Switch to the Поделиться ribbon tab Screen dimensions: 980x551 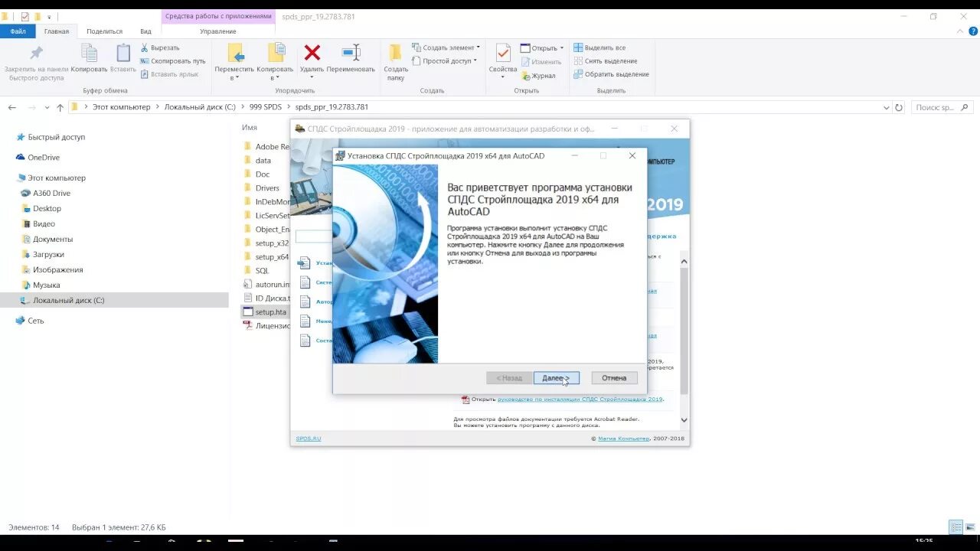(104, 31)
